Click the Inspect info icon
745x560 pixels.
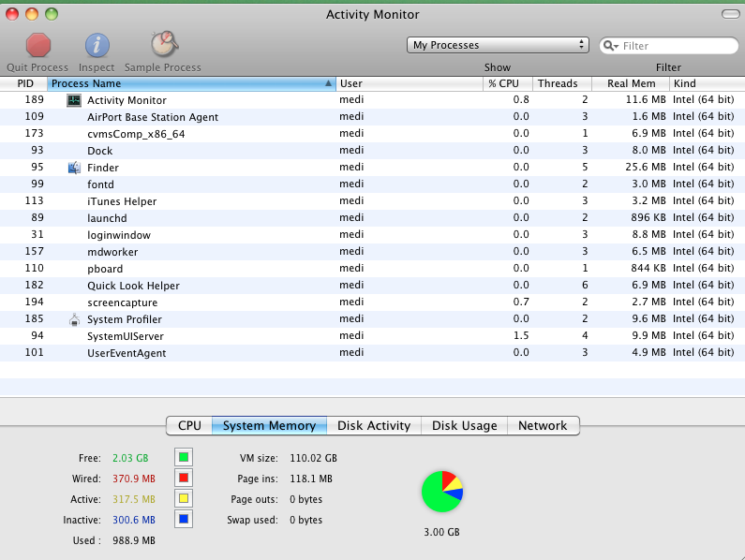[97, 44]
